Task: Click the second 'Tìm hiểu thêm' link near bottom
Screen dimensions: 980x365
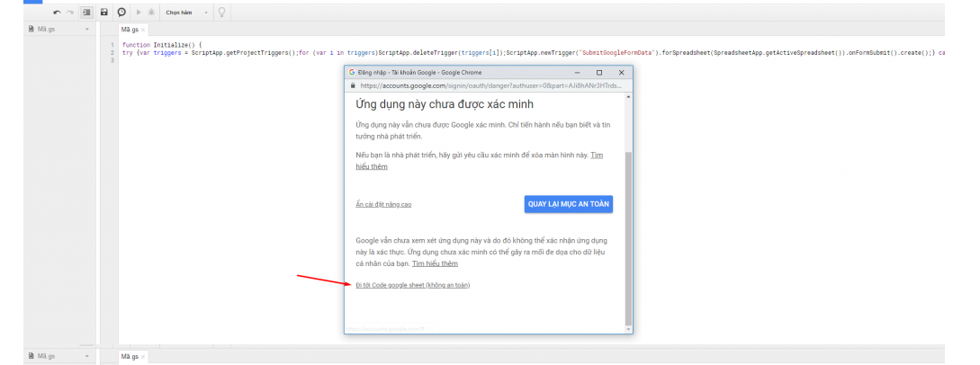Action: (436, 263)
